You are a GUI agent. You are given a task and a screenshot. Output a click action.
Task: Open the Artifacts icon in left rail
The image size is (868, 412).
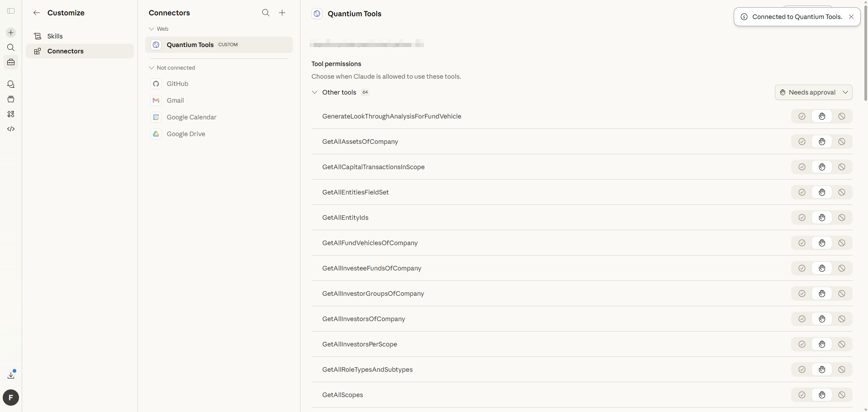(x=11, y=114)
